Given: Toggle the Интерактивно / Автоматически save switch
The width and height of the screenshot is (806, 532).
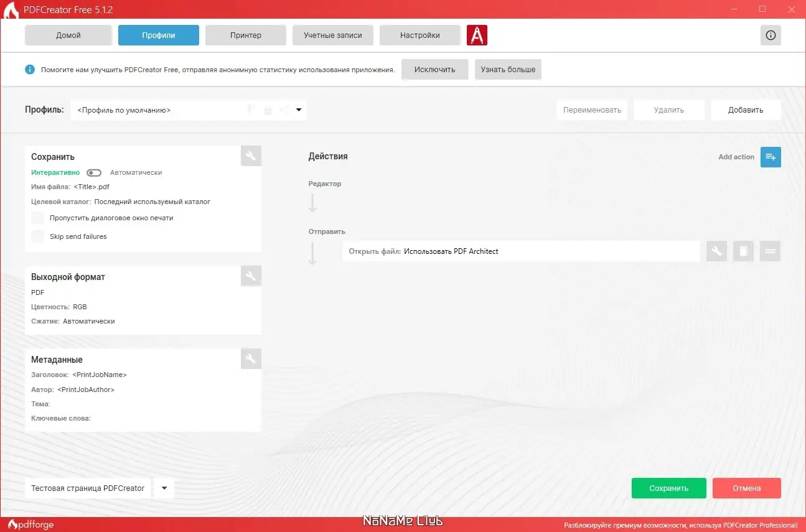Looking at the screenshot, I should [x=94, y=172].
